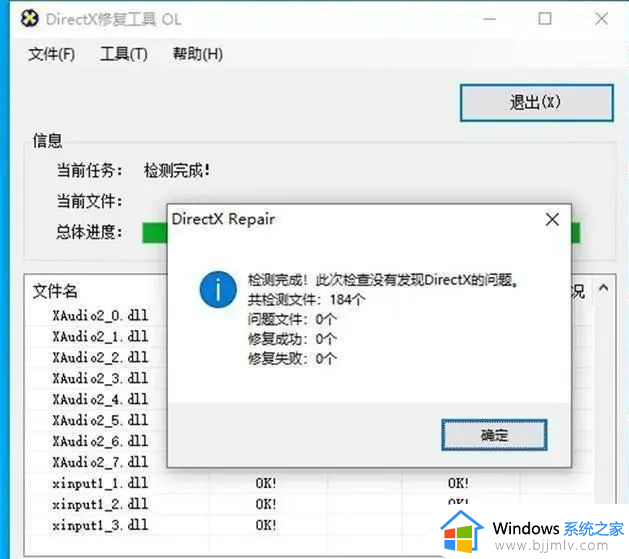Viewport: 629px width, 559px height.
Task: Select the XAudio2_3.dll row
Action: click(x=100, y=378)
